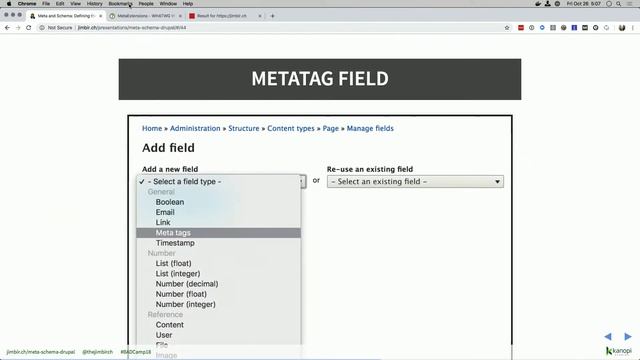Open the View menu
The width and height of the screenshot is (640, 360).
coord(76,4)
